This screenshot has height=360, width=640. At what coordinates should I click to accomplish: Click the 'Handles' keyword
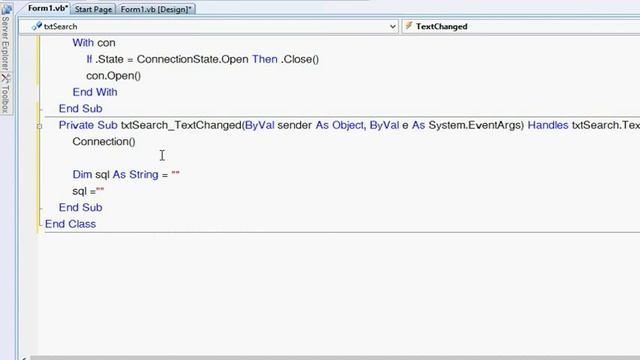click(x=548, y=125)
